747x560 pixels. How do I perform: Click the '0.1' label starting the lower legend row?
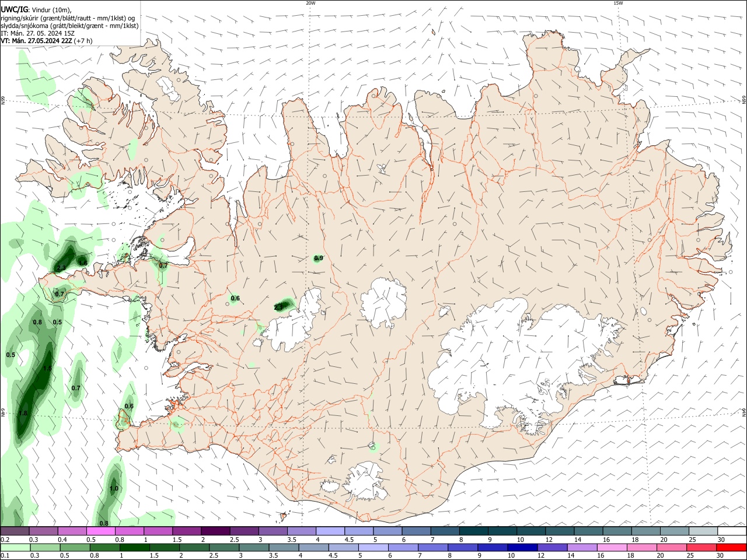[5, 556]
